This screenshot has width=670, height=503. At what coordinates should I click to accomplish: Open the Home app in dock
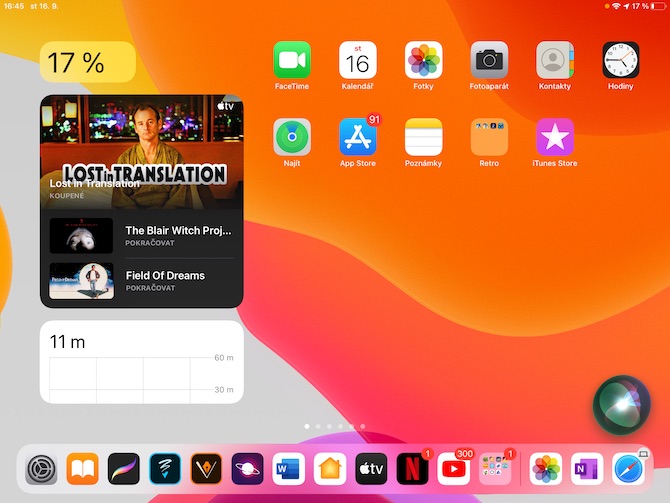point(330,469)
